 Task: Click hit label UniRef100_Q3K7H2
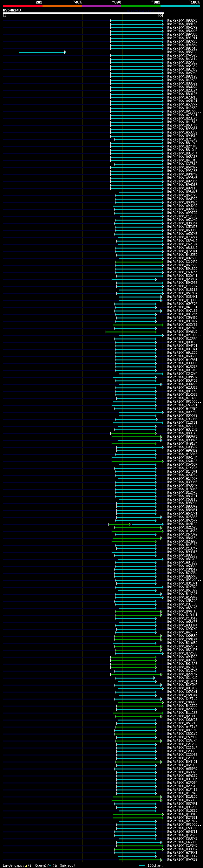pyautogui.click(x=182, y=671)
